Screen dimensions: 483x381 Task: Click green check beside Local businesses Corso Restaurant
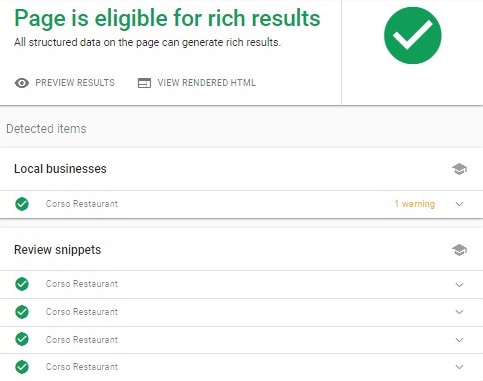point(22,204)
